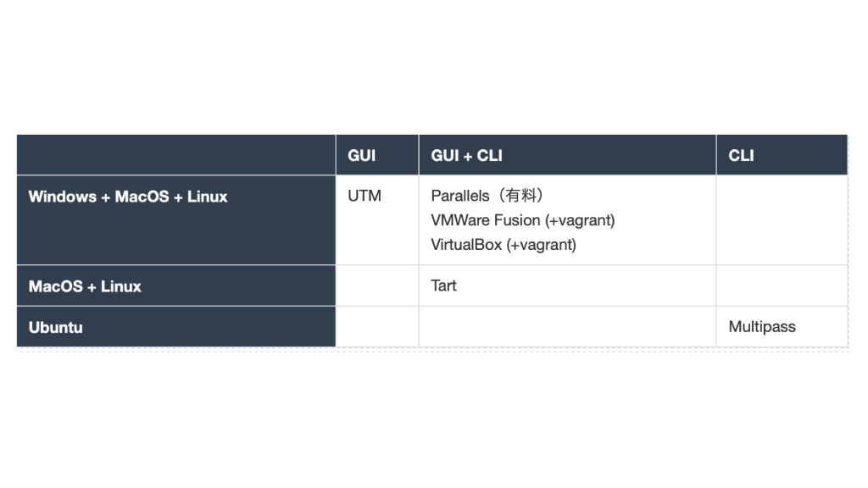Click empty CLI cell in Windows row
Image resolution: width=868 pixels, height=488 pixels.
(x=782, y=220)
